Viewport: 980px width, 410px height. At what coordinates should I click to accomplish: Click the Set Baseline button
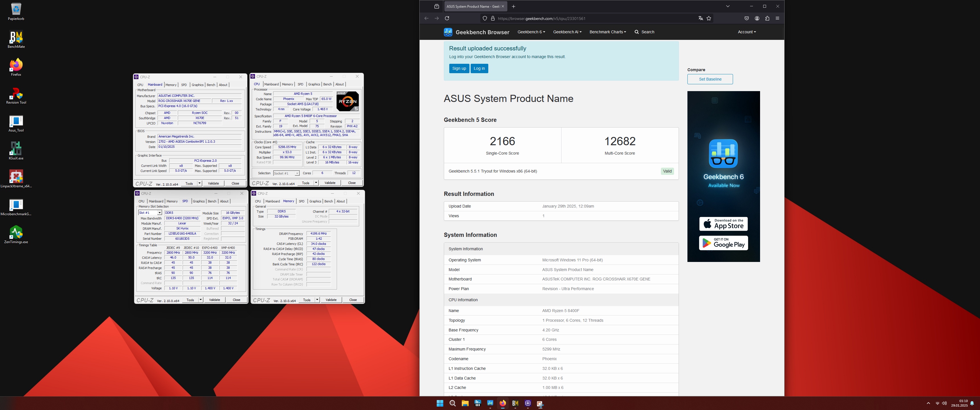[710, 79]
